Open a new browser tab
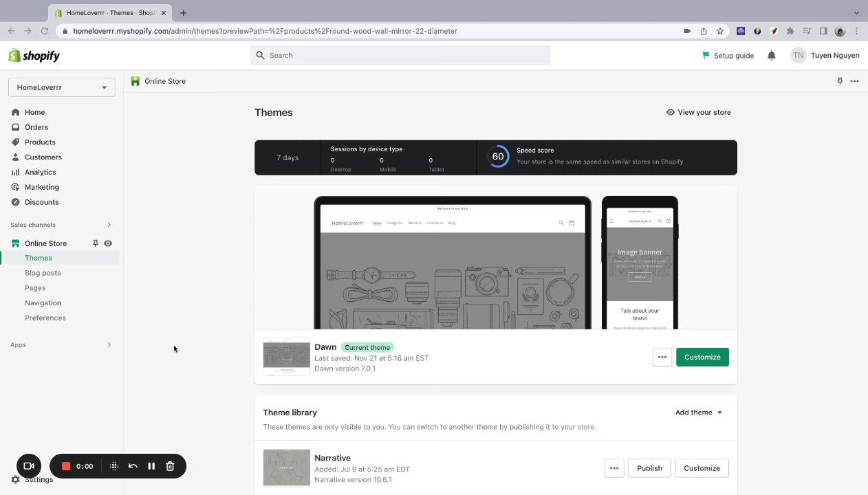This screenshot has width=868, height=495. click(x=183, y=12)
